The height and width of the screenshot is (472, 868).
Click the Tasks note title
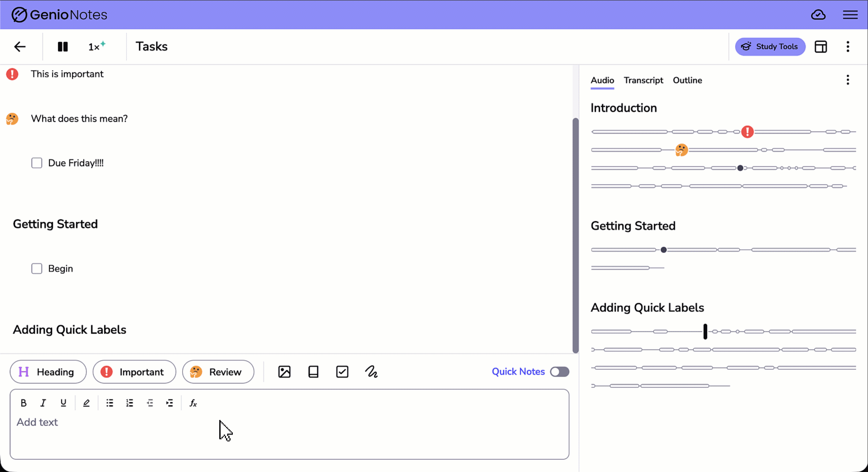151,47
